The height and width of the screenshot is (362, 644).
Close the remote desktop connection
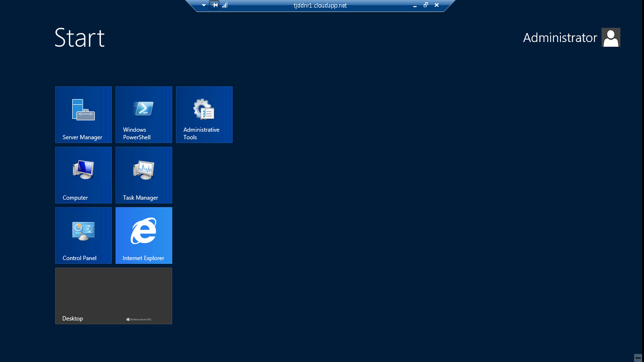(x=436, y=5)
